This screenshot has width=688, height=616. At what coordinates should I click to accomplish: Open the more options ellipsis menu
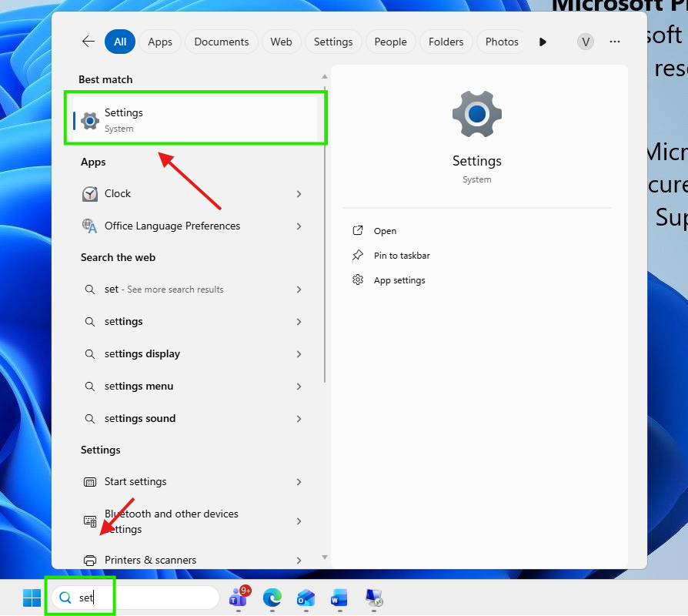(x=614, y=42)
